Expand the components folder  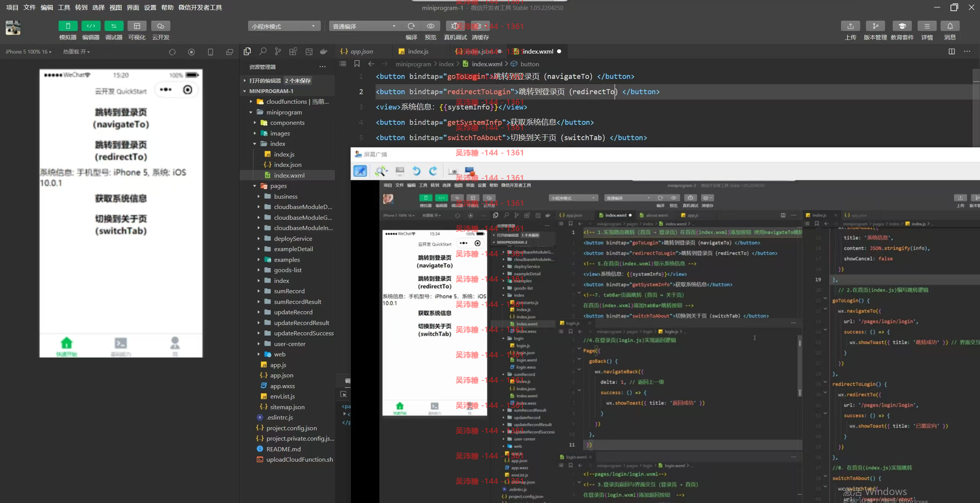pyautogui.click(x=287, y=122)
